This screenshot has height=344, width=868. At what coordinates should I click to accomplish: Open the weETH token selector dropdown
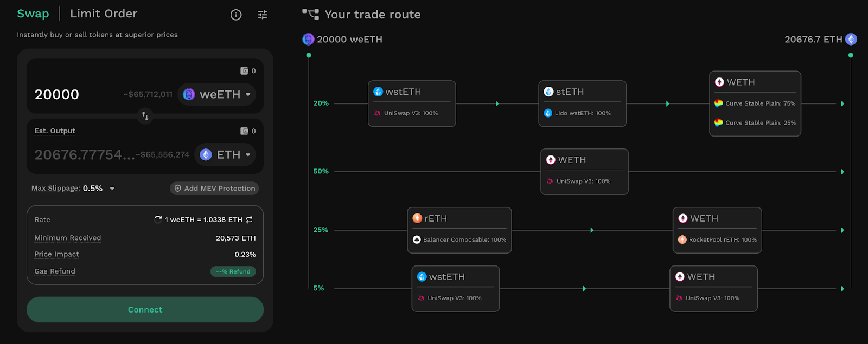click(x=217, y=94)
